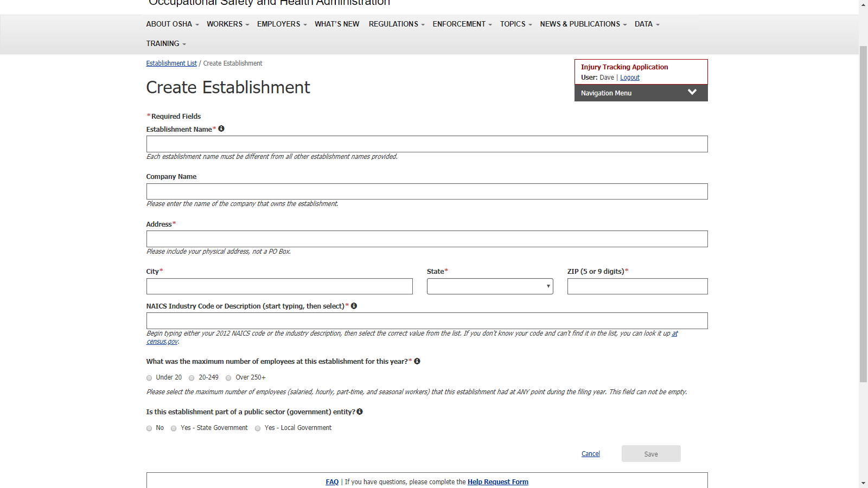Click info icon beside maximum employees question

(417, 361)
